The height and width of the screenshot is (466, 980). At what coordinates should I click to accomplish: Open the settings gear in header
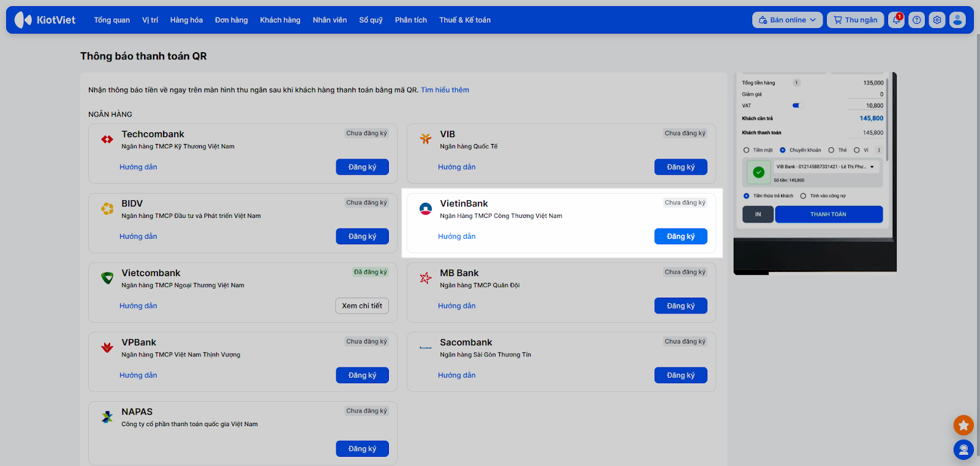(x=937, y=20)
